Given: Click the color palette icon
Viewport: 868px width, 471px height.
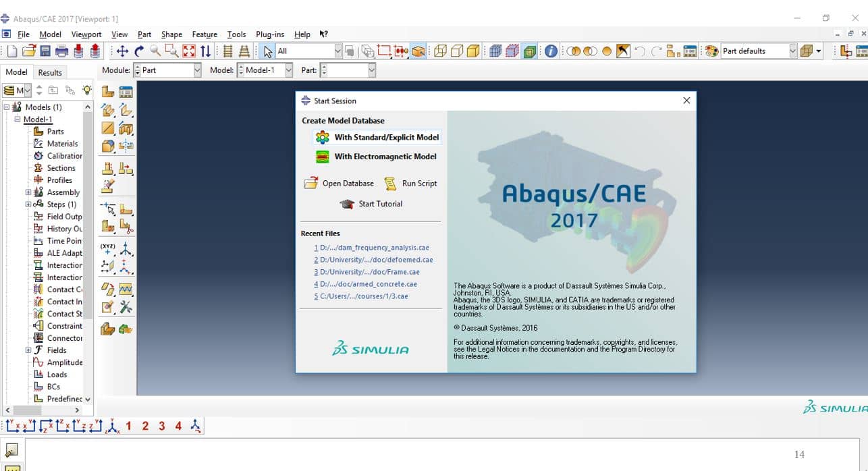Looking at the screenshot, I should click(711, 51).
